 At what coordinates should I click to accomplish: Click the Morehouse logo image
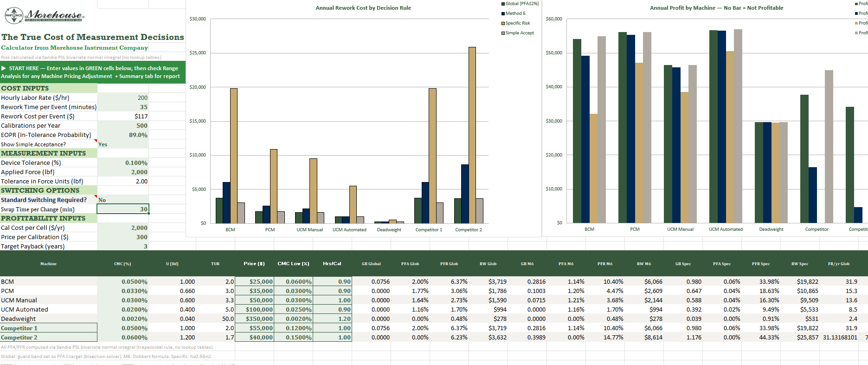click(44, 15)
